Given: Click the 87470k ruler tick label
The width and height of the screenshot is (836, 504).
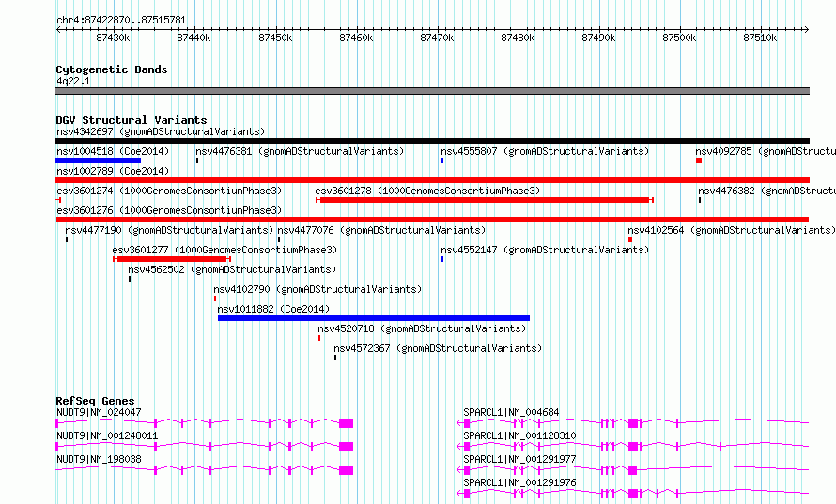Looking at the screenshot, I should 437,38.
